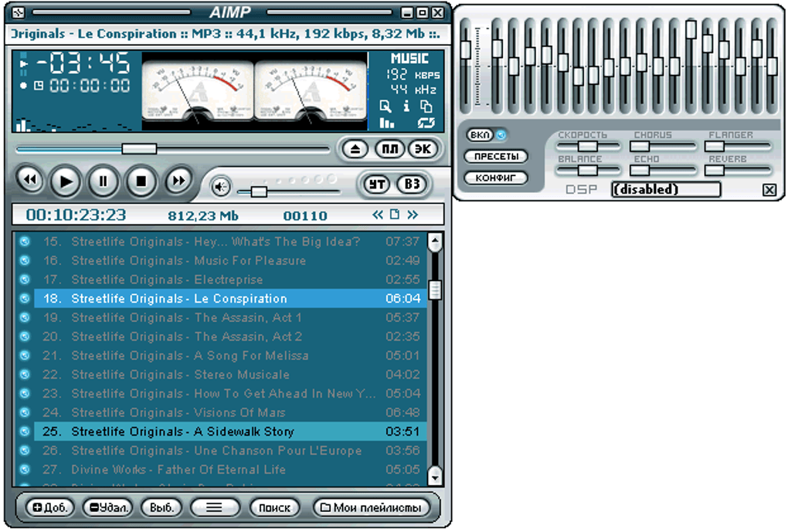Click the track seek bar slider handle
The image size is (788, 532).
point(139,149)
